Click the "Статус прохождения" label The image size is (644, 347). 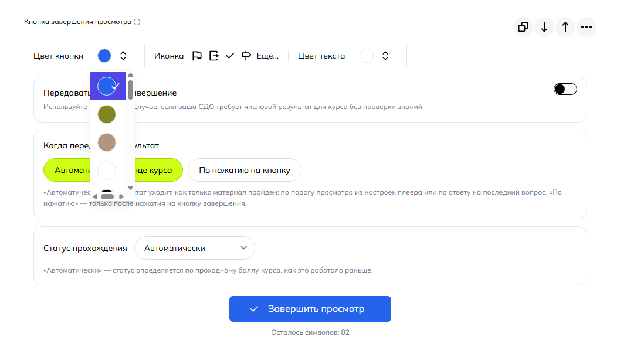pos(85,248)
